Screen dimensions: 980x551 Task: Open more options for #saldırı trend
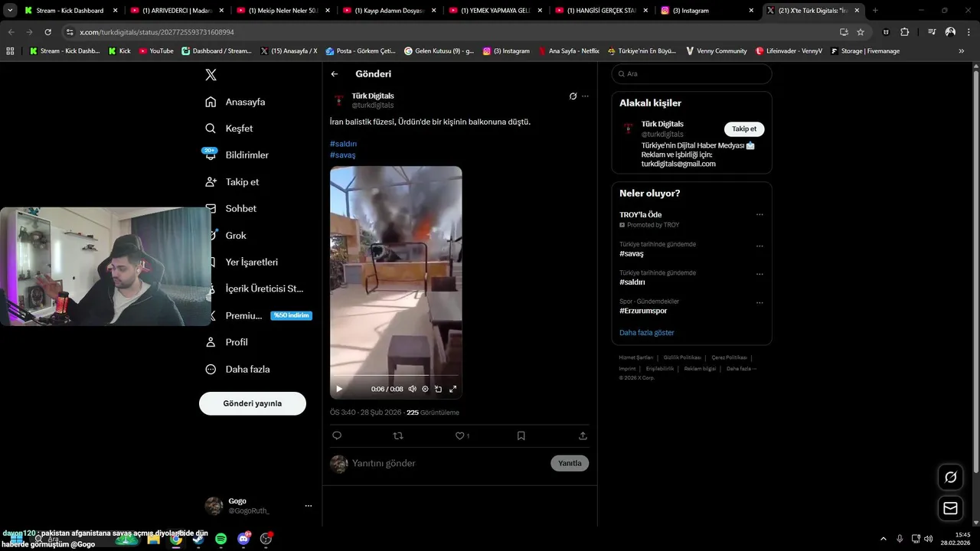pos(759,275)
